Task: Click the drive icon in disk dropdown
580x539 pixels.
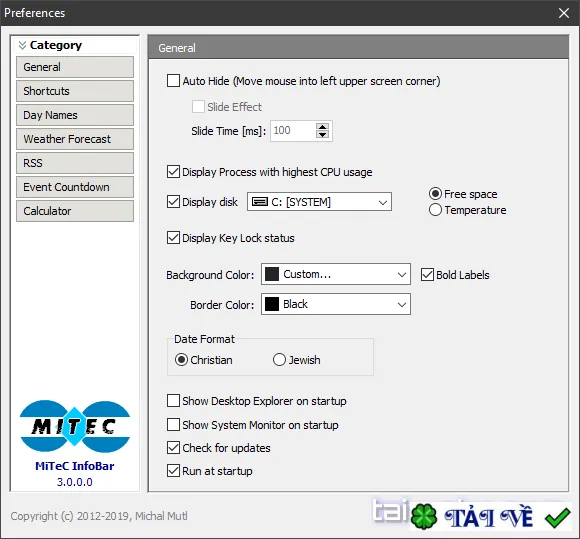Action: point(260,202)
